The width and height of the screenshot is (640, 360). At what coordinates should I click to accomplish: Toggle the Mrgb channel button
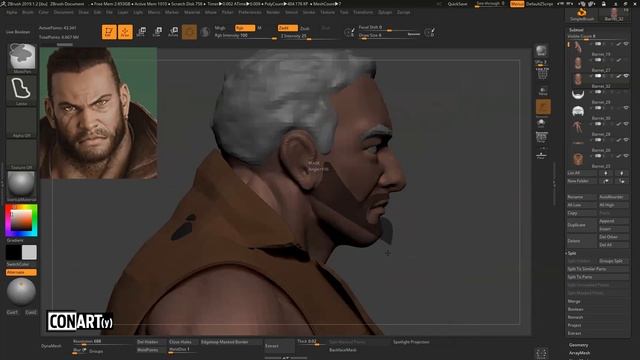pos(220,28)
